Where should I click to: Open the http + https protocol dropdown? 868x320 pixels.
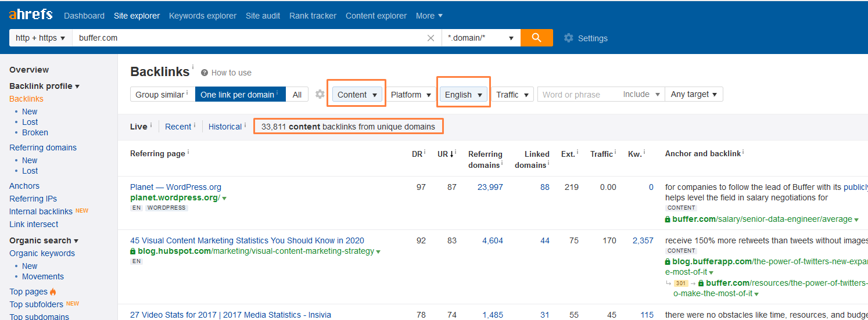41,38
